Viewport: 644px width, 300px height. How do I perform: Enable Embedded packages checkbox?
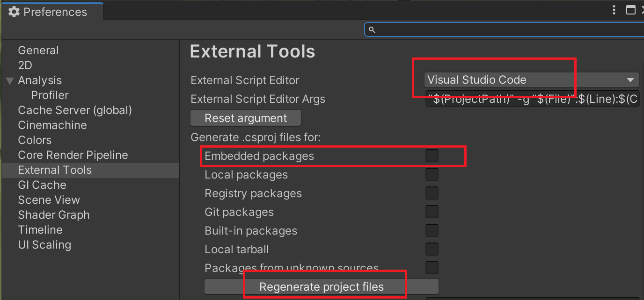[432, 156]
